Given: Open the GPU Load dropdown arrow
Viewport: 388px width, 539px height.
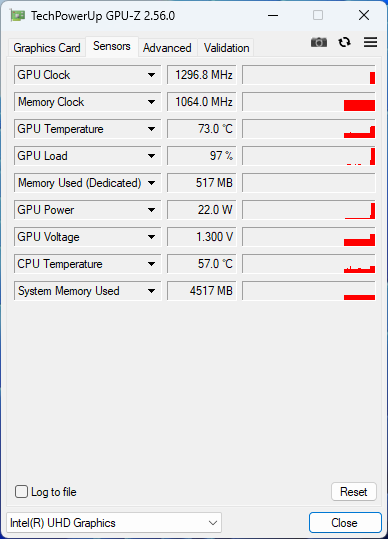Looking at the screenshot, I should pos(151,156).
